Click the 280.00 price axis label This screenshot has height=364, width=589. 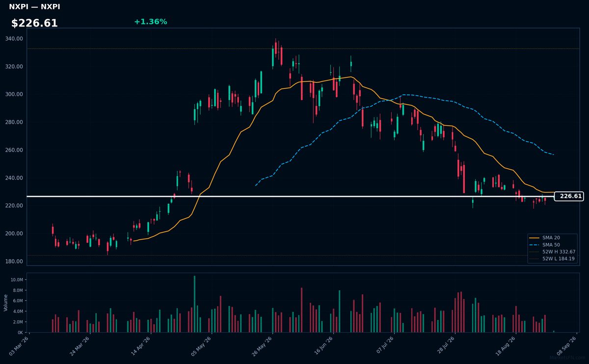[14, 122]
